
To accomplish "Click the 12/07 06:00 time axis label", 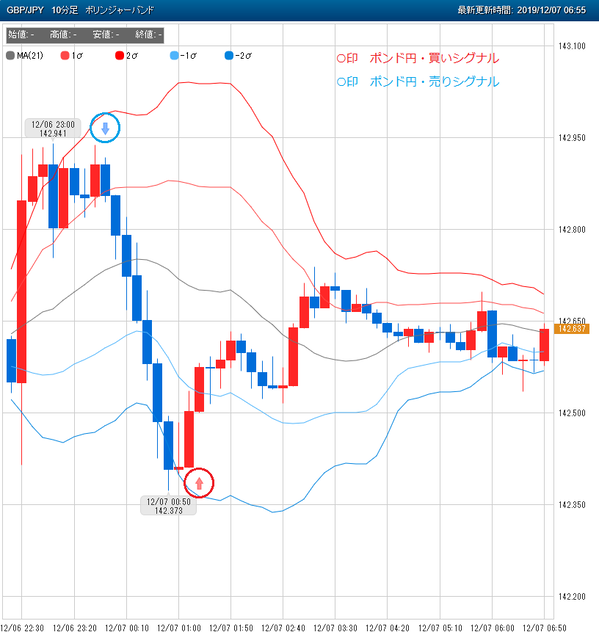I will click(492, 628).
